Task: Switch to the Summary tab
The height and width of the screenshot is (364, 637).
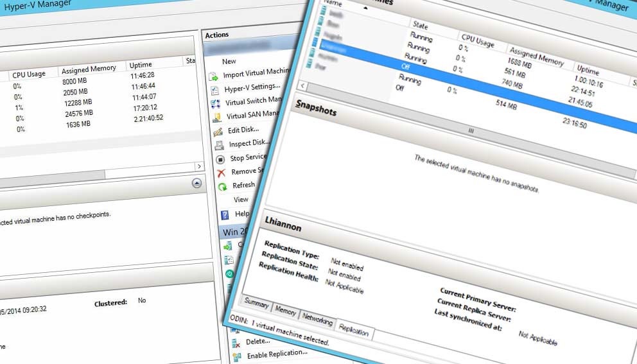Action: point(256,304)
